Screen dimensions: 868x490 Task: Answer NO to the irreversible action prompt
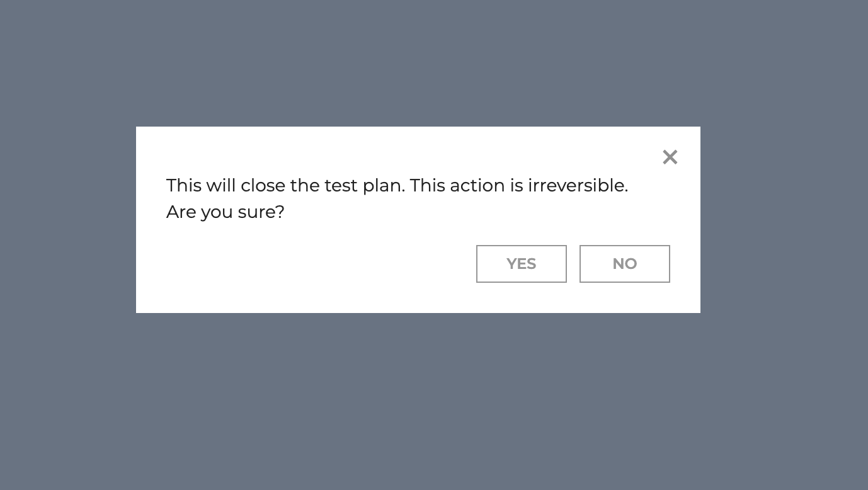(625, 264)
